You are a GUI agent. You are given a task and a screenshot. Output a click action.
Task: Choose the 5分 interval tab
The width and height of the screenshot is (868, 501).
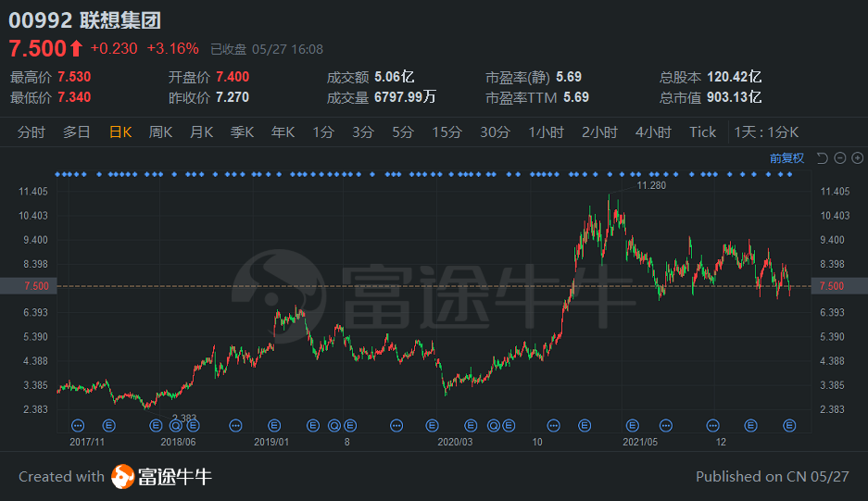coord(403,132)
